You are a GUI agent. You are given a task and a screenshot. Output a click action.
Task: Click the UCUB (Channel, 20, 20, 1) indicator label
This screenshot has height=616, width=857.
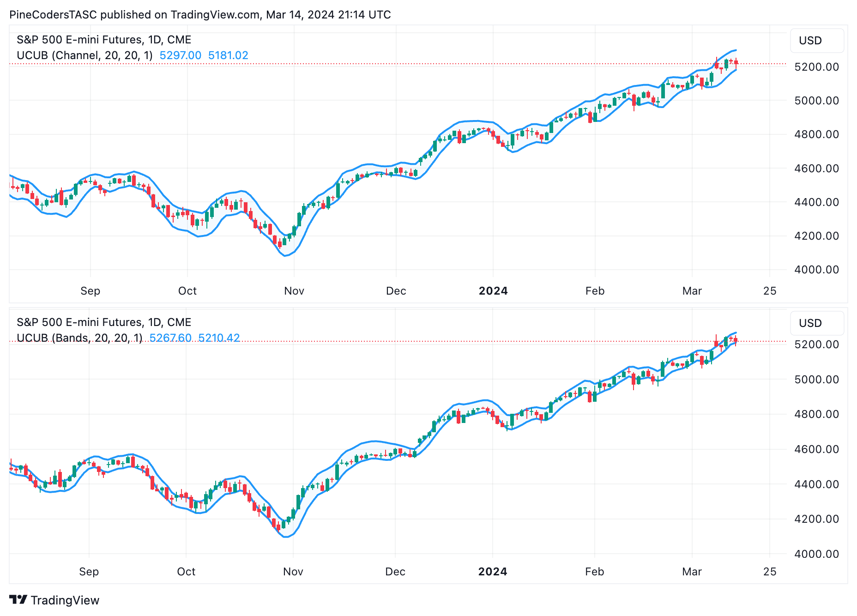84,55
